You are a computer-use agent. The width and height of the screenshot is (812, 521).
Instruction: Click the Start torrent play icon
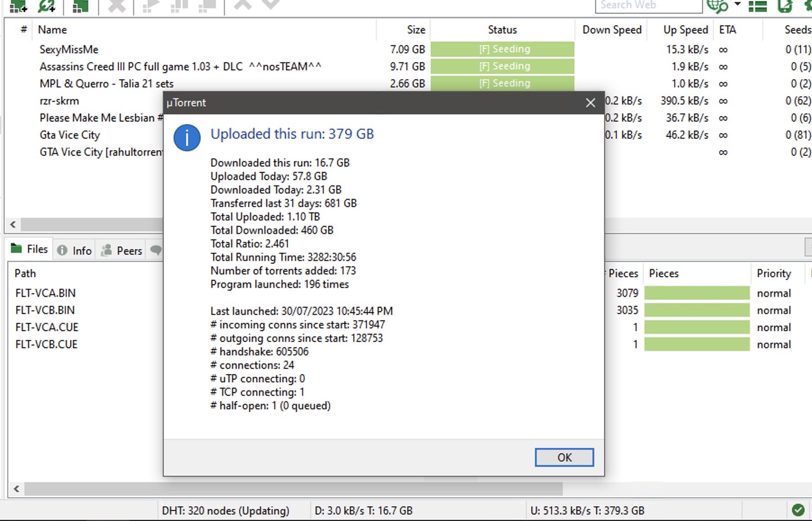[151, 6]
